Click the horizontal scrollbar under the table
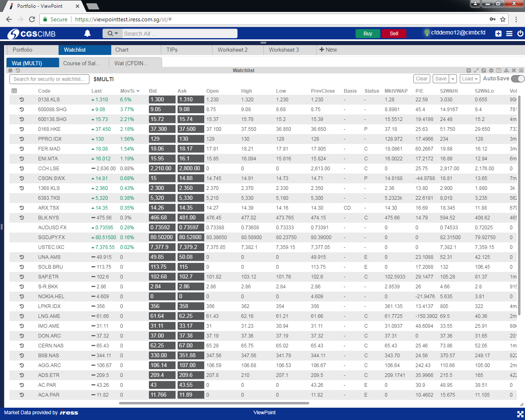The height and width of the screenshot is (420, 525). 214,403
